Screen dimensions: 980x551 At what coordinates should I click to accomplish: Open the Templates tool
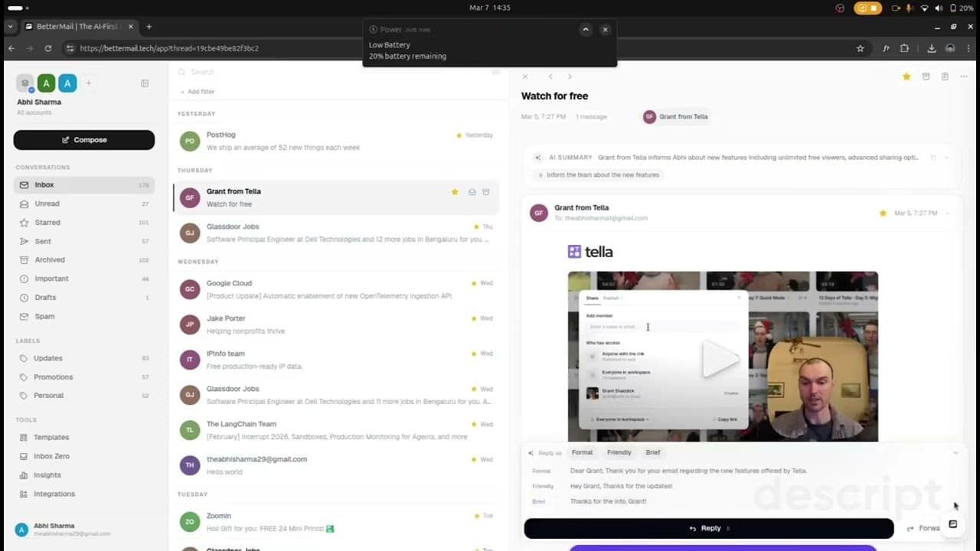click(51, 437)
